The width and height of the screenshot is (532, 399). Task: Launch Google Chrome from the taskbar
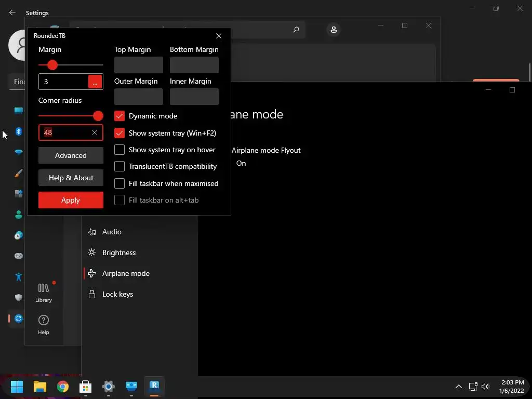click(x=62, y=386)
